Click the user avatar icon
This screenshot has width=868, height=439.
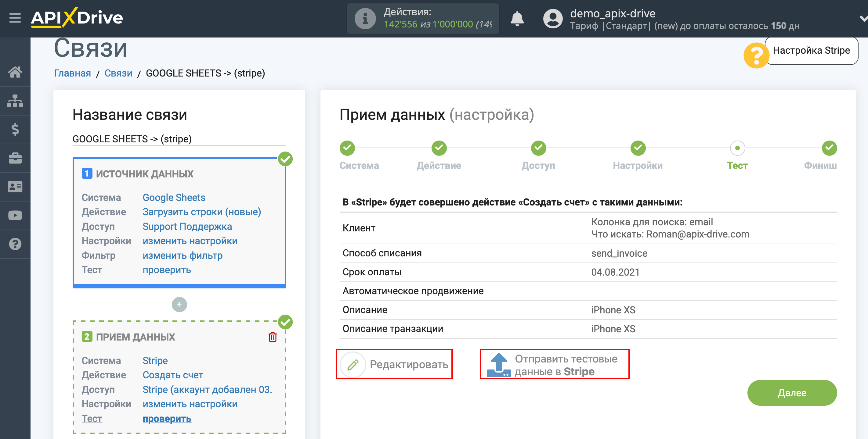(553, 19)
